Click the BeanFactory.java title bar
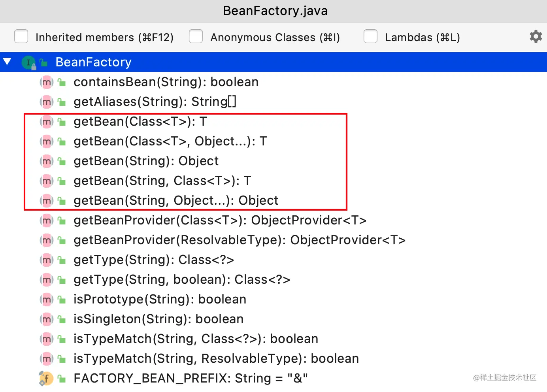Image resolution: width=547 pixels, height=392 pixels. (275, 11)
